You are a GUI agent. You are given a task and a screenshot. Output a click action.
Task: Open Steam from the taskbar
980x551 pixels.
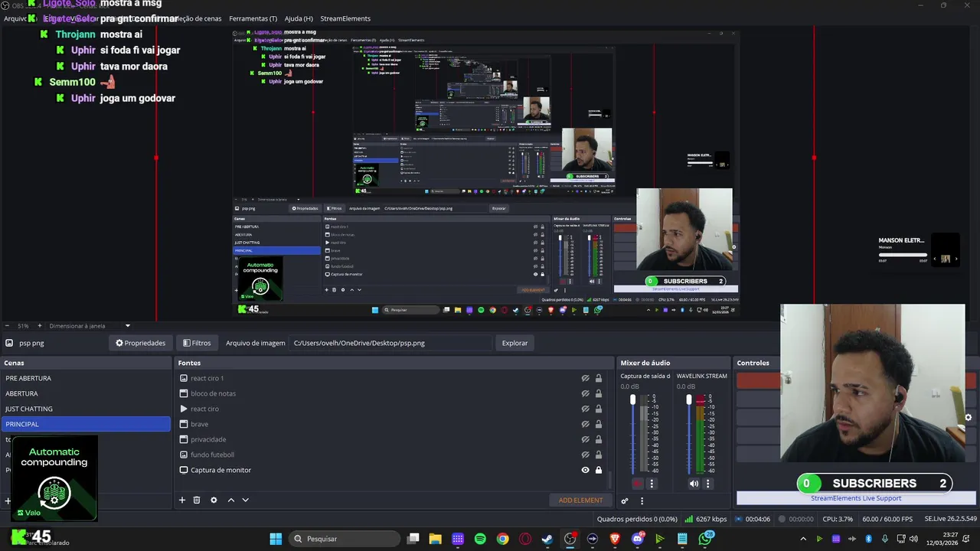pyautogui.click(x=547, y=539)
